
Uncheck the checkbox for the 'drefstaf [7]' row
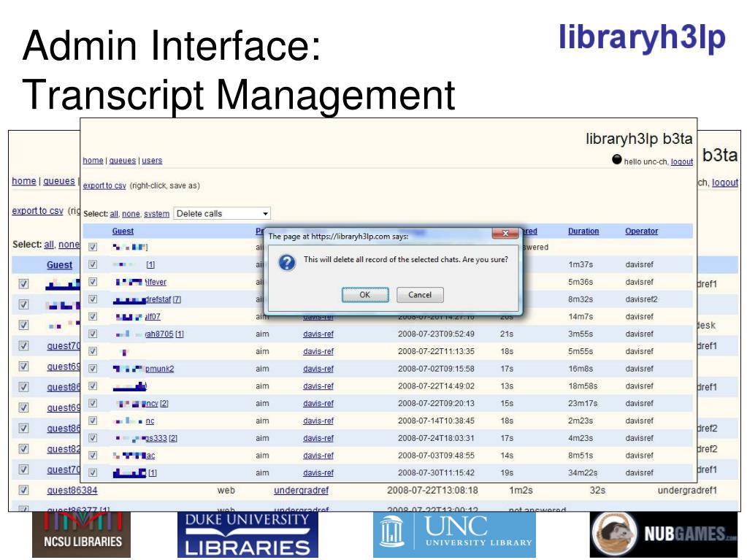(x=93, y=299)
